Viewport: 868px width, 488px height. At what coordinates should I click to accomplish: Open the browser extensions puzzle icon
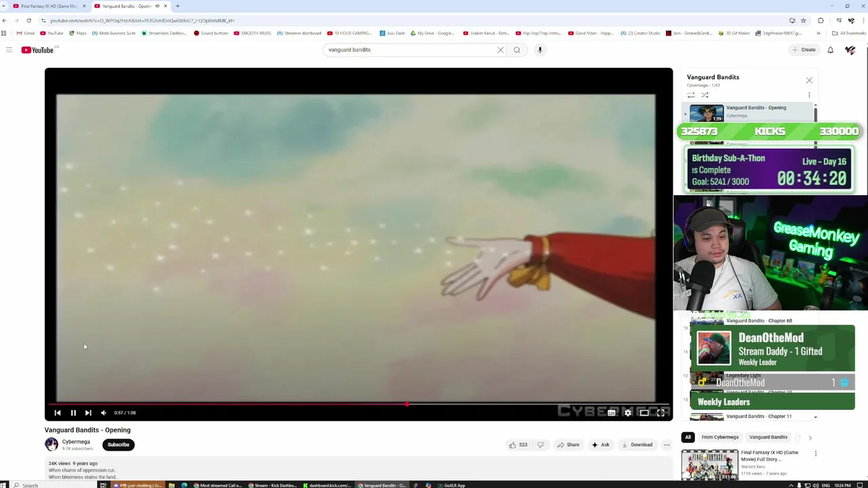click(x=821, y=20)
